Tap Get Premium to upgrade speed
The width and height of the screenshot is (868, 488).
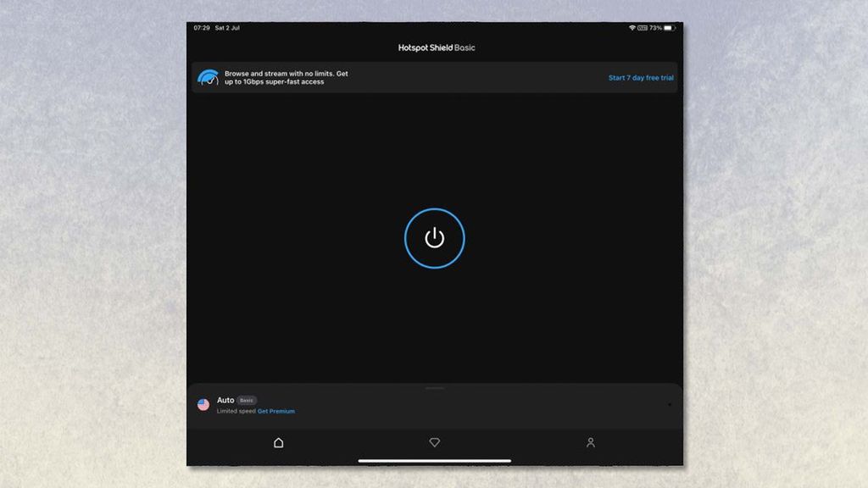click(277, 411)
